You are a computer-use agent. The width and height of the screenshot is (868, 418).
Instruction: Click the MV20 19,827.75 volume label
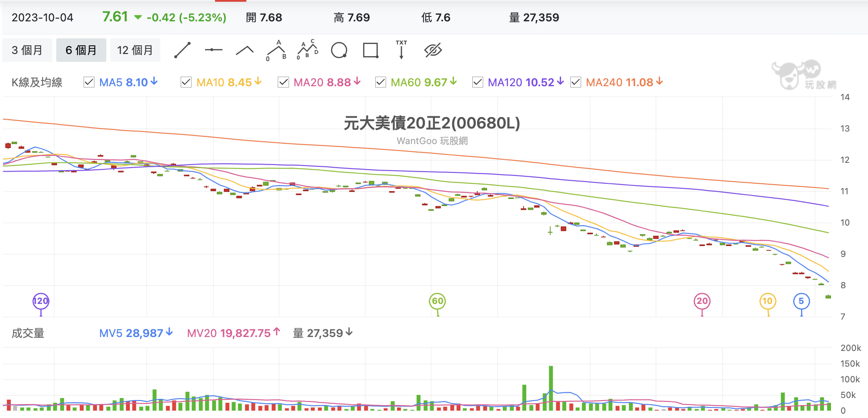pyautogui.click(x=234, y=333)
